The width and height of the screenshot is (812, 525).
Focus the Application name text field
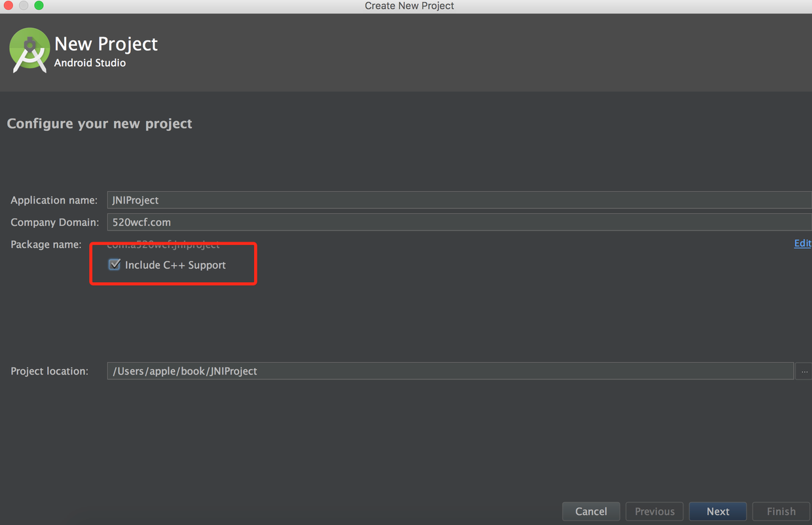458,200
